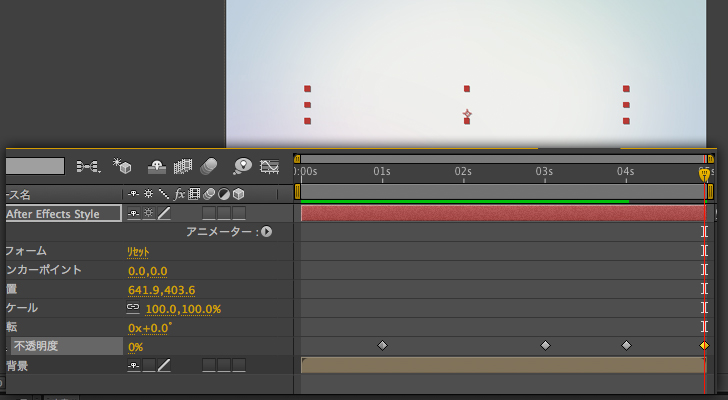Click the 3D Layer column header icon

(x=239, y=194)
